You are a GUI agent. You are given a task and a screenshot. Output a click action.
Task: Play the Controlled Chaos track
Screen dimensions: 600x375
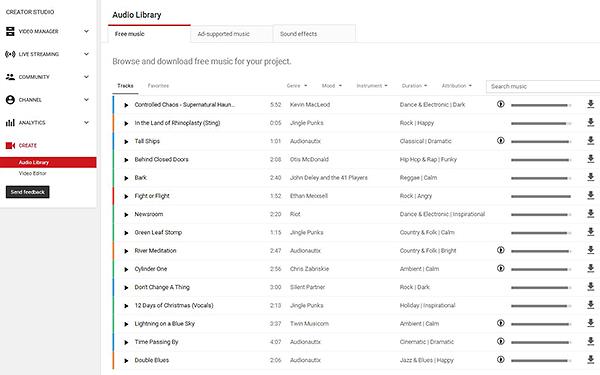click(x=126, y=105)
